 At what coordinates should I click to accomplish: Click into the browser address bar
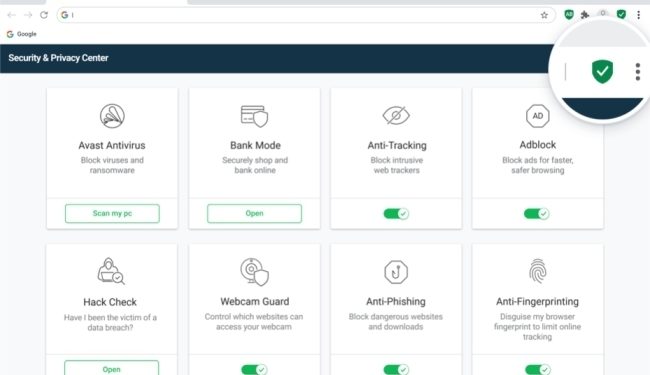click(306, 15)
